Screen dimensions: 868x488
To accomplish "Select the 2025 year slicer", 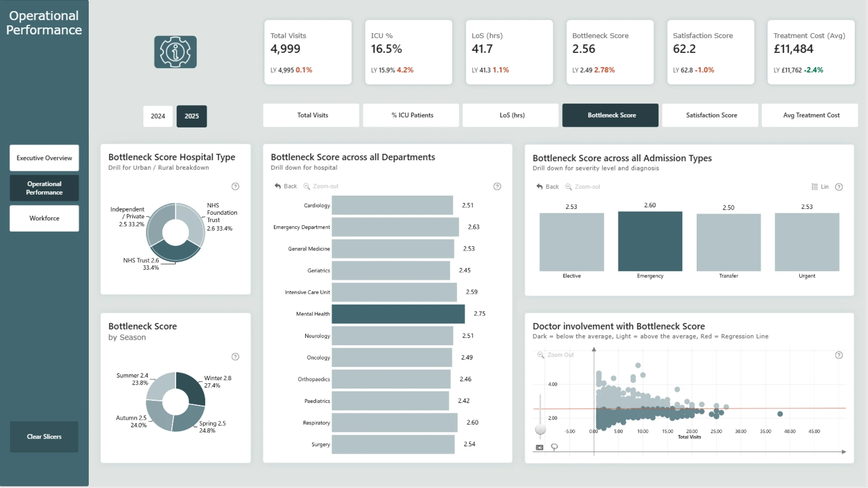I will (x=192, y=116).
